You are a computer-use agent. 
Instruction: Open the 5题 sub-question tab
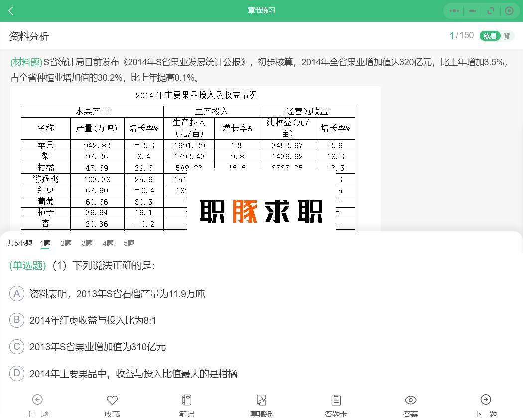[x=129, y=243]
